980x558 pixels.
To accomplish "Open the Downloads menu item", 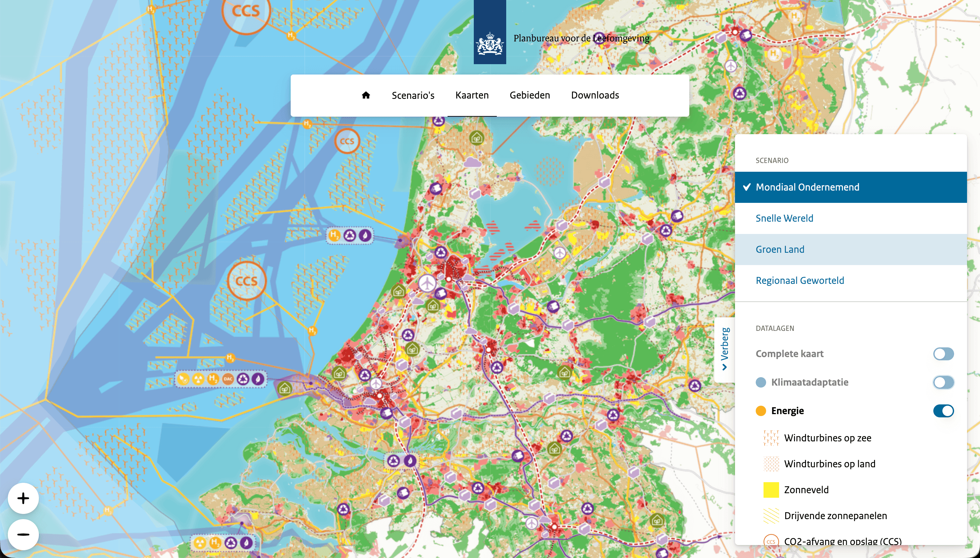I will tap(595, 95).
